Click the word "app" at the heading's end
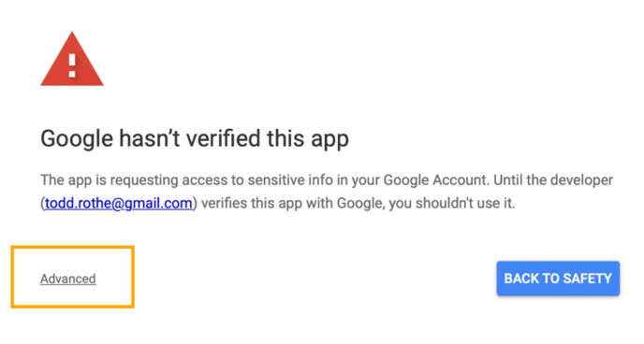 329,140
